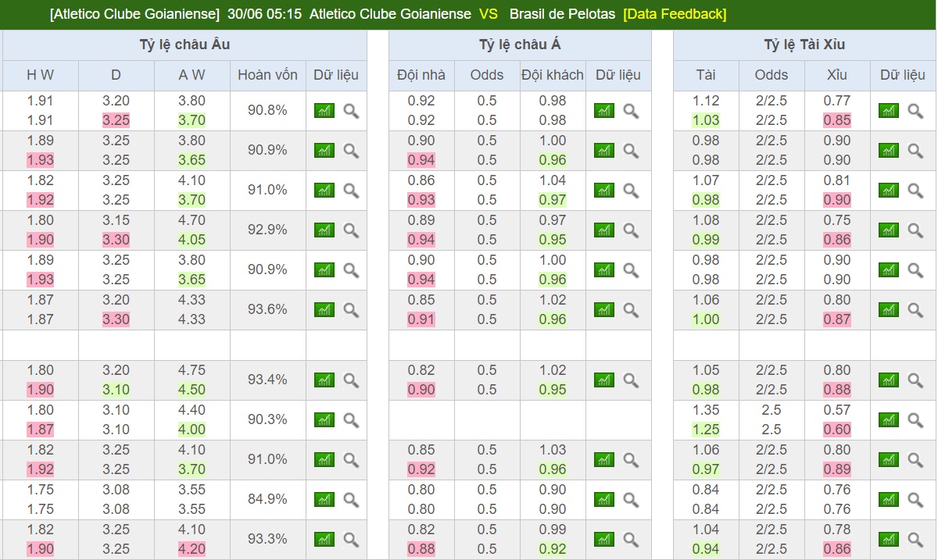Click the 4.70 away win odds value
The image size is (938, 560).
coord(192,220)
